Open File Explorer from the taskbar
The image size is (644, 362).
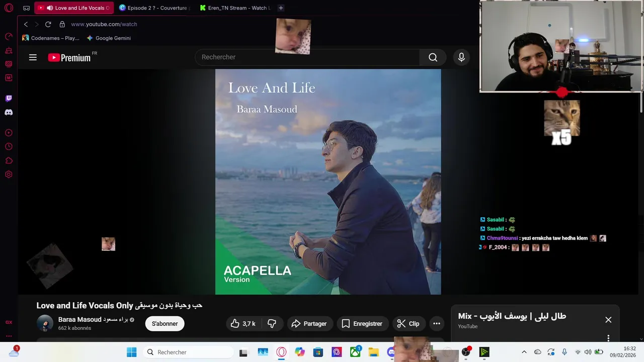[x=373, y=352]
